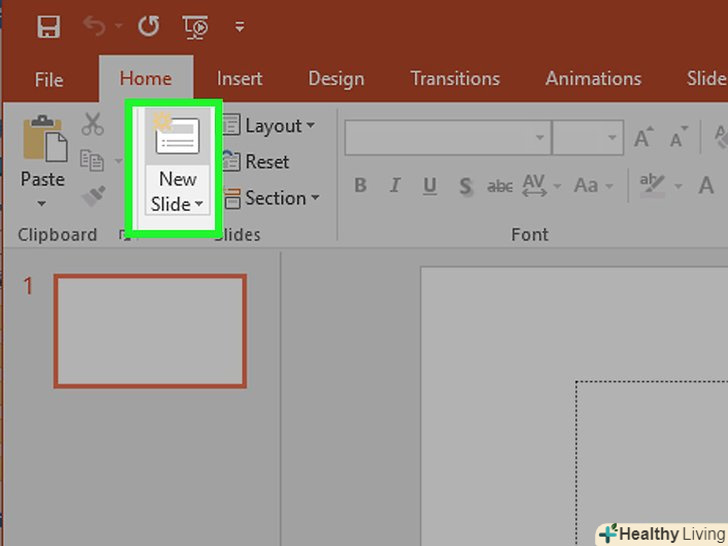The width and height of the screenshot is (728, 546).
Task: Click the Font Color button
Action: click(706, 186)
